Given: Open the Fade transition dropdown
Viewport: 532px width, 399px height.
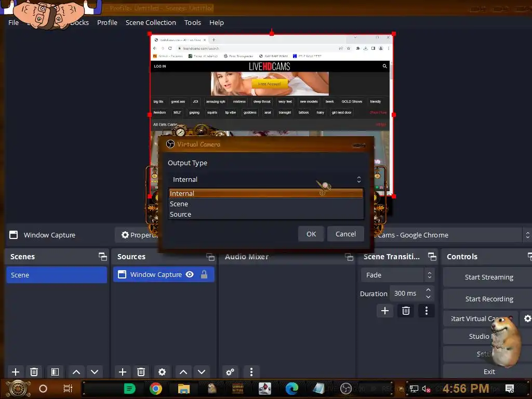Looking at the screenshot, I should coord(397,275).
